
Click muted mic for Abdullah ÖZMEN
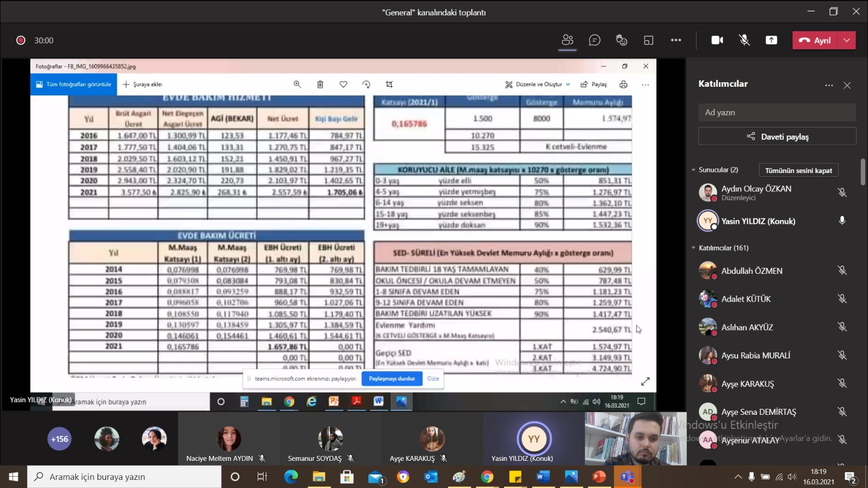[842, 270]
